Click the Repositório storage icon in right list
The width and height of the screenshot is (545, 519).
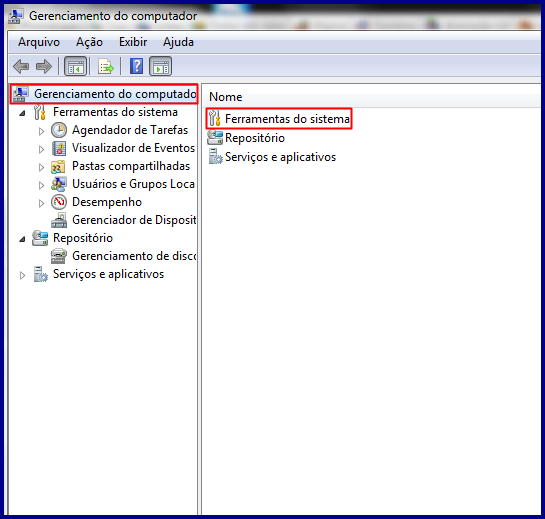click(215, 138)
